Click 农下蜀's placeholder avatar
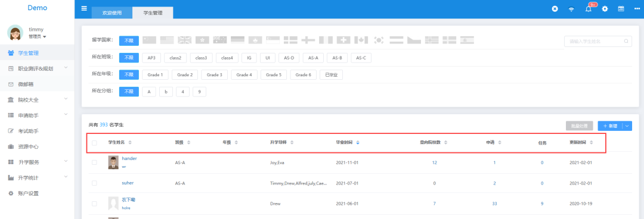 113,203
